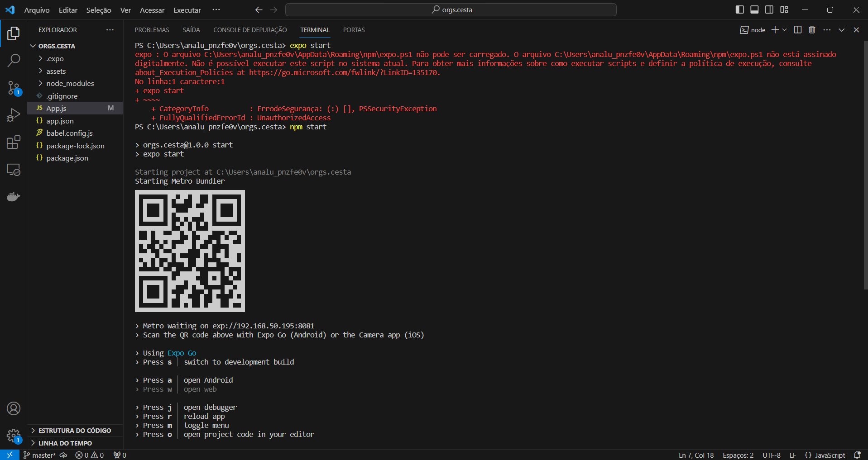
Task: Open the Acessar menu
Action: tap(152, 10)
